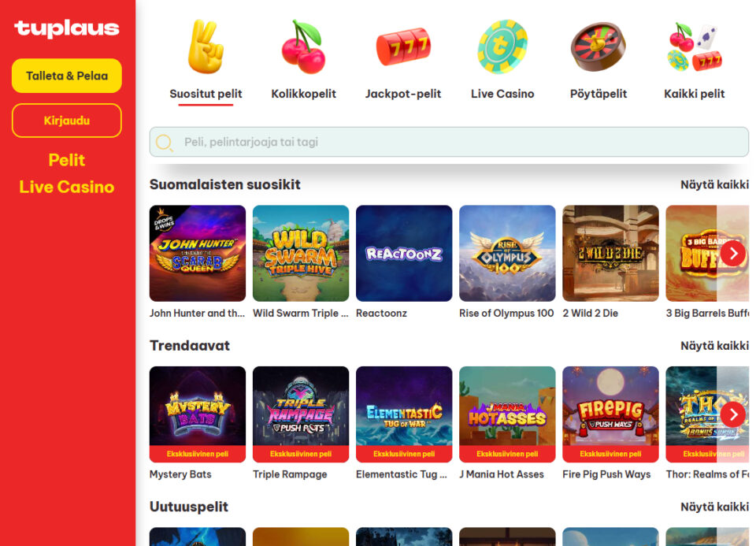Click Näytä kaikki next to Trendaavat
Screen dimensions: 756x546
pos(714,346)
